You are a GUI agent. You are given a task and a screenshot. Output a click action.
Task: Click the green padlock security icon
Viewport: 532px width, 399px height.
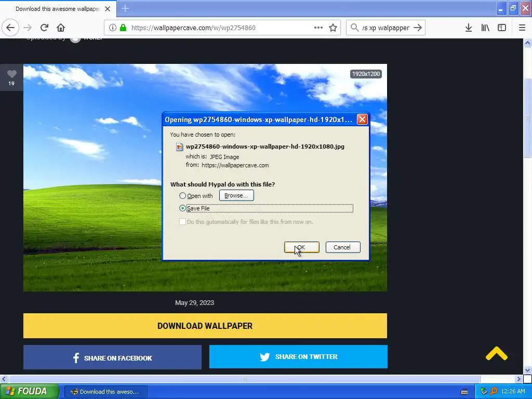tap(123, 28)
